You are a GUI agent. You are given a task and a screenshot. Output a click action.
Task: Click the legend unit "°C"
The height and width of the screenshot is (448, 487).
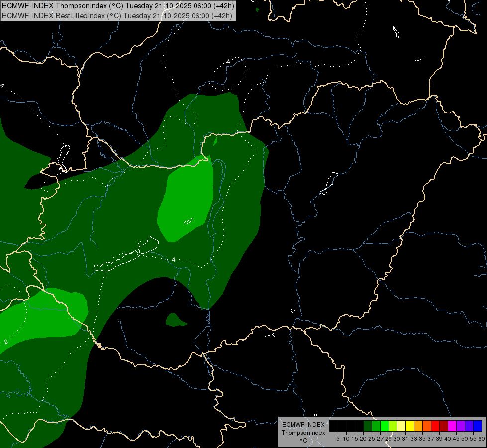pyautogui.click(x=304, y=440)
